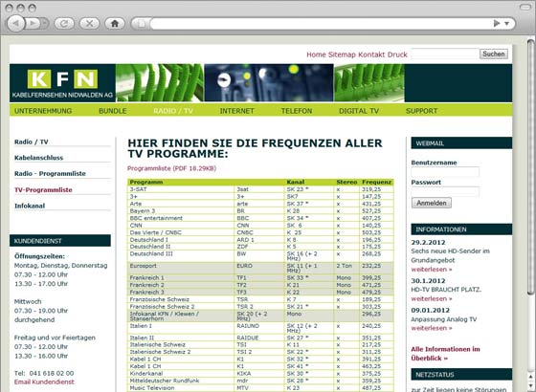This screenshot has width=536, height=392.
Task: Click the Druck link
Action: pos(397,54)
